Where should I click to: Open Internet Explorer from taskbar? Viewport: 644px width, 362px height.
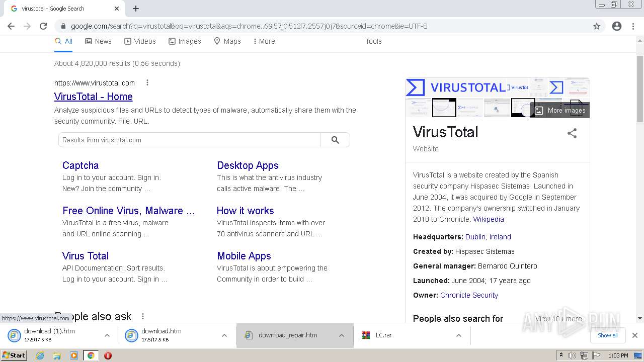pyautogui.click(x=40, y=355)
